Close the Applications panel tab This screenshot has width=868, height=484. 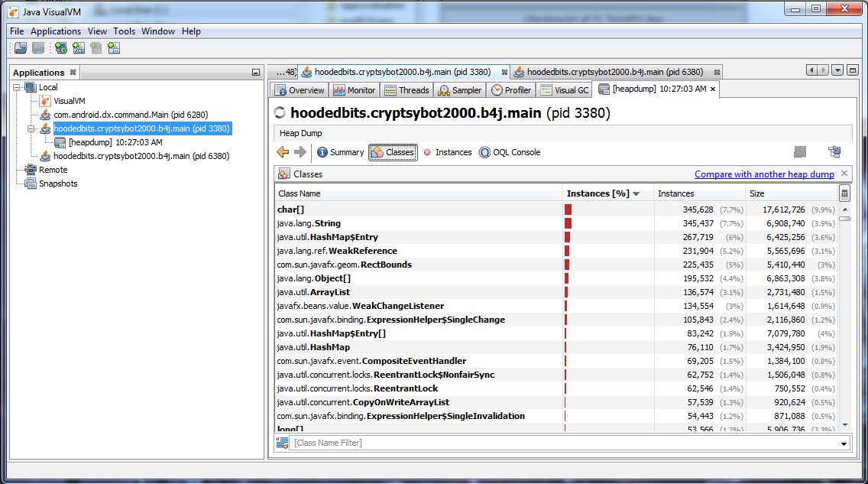pyautogui.click(x=73, y=73)
